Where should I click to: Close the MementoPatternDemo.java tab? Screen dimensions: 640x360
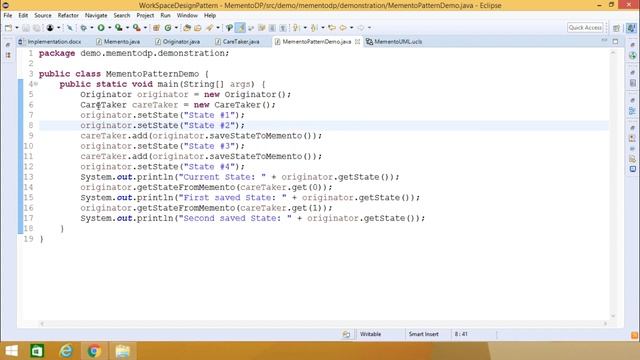click(x=358, y=42)
